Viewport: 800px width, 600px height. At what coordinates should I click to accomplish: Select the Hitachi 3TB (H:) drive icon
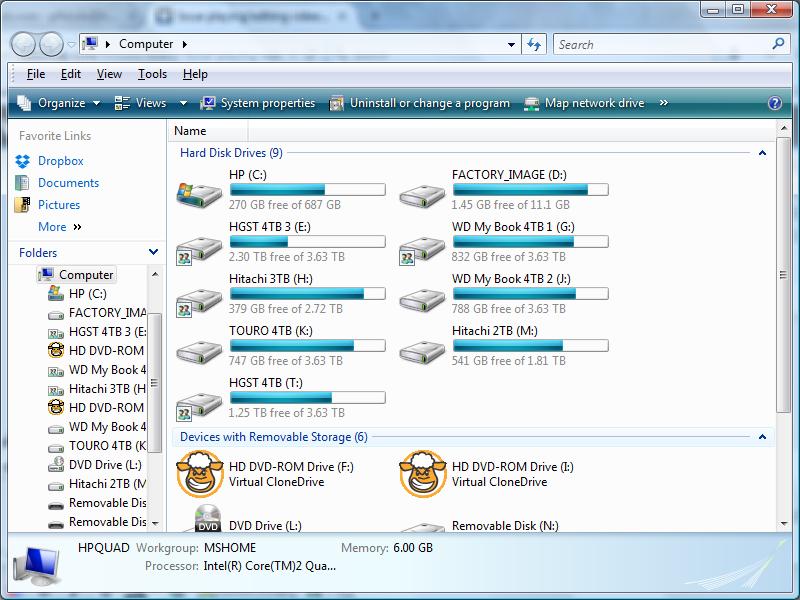[x=199, y=302]
